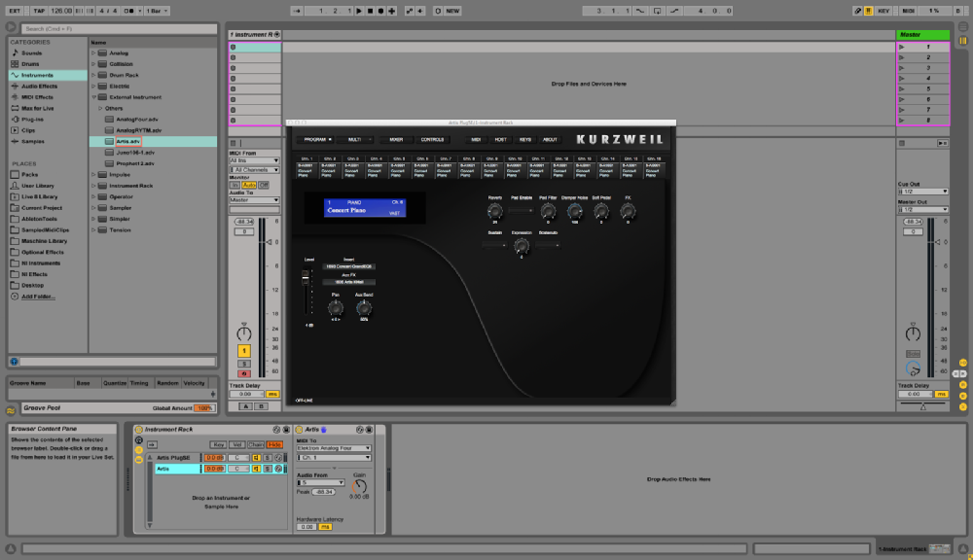The image size is (973, 560).
Task: Click the ABOUT button in Kurzweil plugin
Action: (550, 139)
